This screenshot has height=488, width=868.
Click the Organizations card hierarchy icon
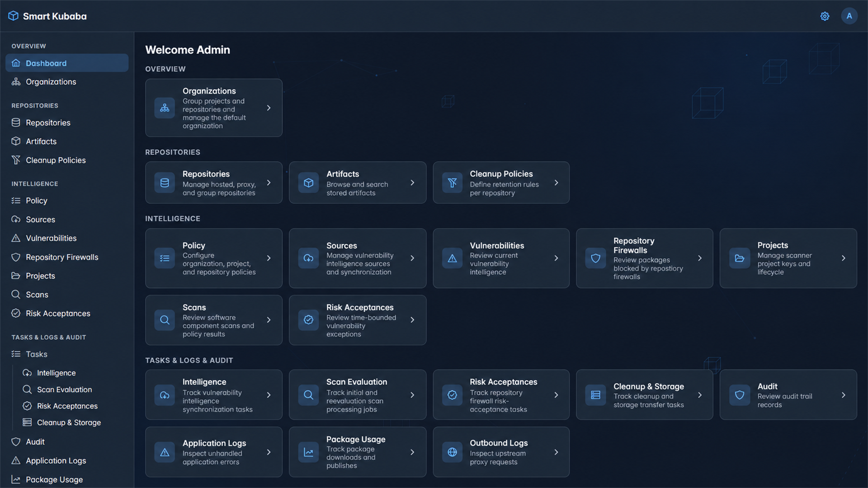click(165, 108)
